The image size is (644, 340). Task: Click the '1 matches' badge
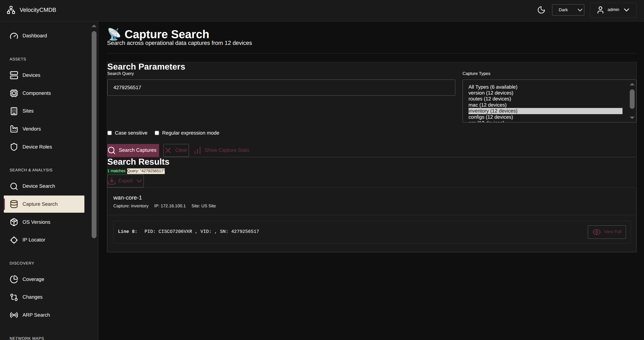(x=116, y=171)
